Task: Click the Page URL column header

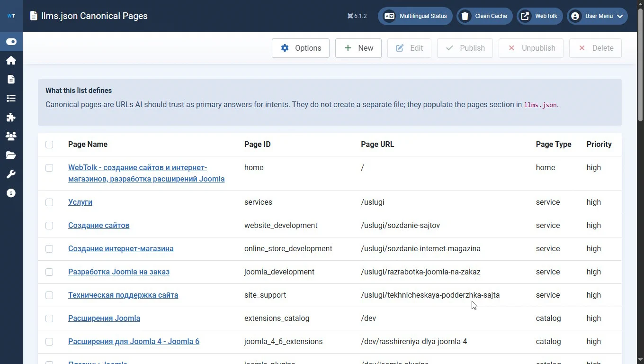Action: (377, 145)
